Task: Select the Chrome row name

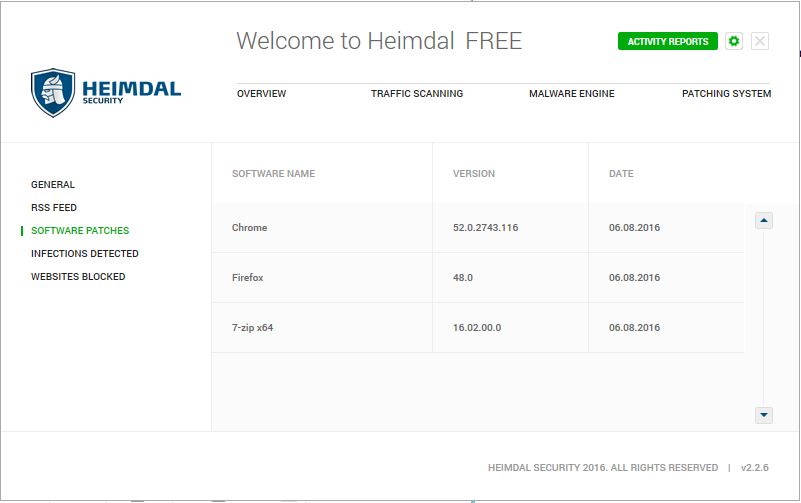Action: [x=249, y=228]
